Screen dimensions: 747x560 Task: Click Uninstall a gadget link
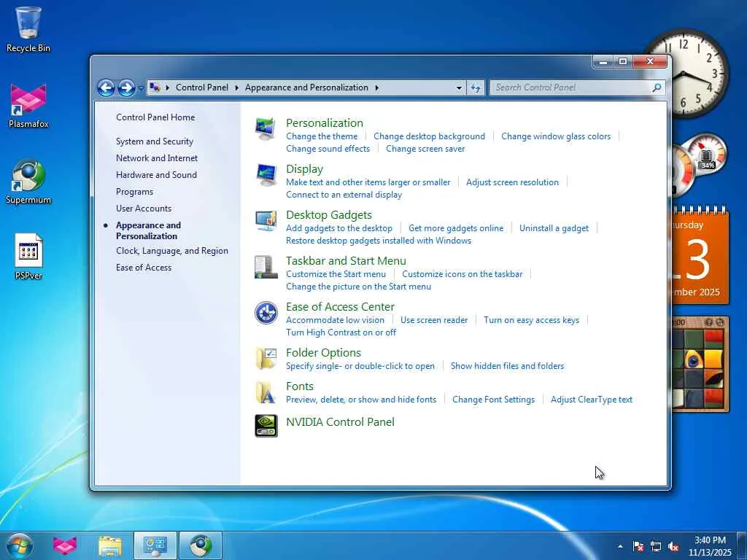point(554,228)
